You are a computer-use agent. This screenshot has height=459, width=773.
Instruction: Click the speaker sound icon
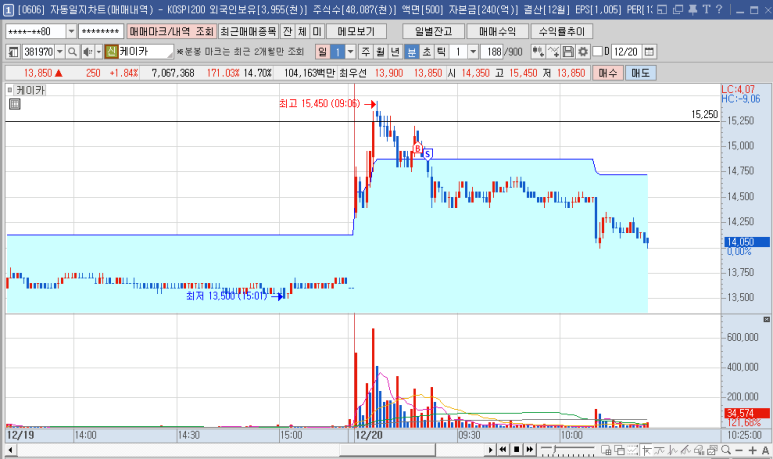(x=87, y=52)
